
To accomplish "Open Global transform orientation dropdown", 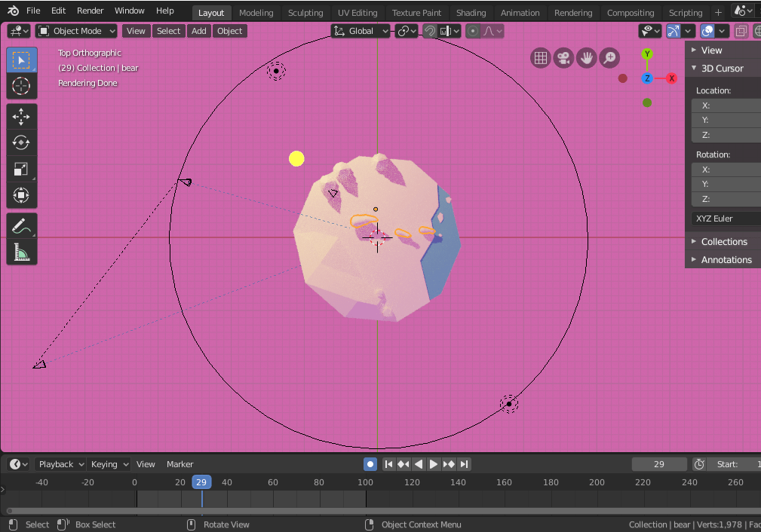I will [x=361, y=31].
